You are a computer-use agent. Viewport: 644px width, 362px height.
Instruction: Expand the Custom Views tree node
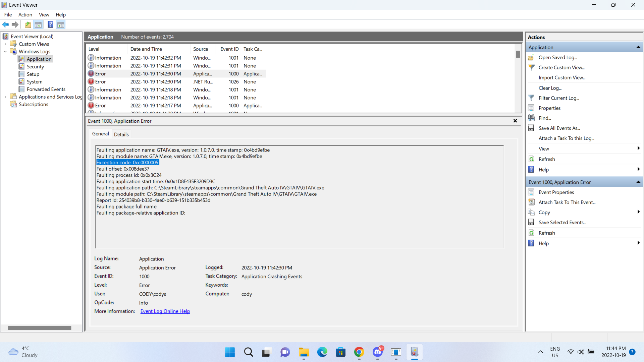click(x=5, y=44)
